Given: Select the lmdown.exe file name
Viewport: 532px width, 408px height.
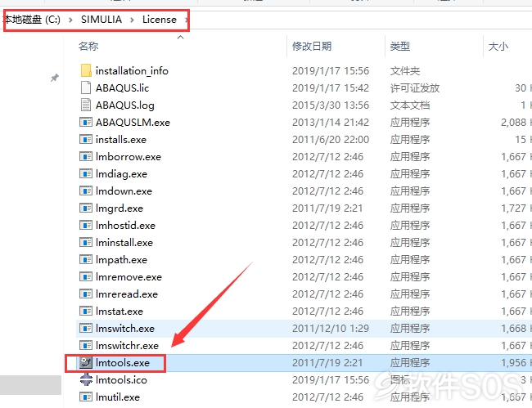Looking at the screenshot, I should (124, 191).
